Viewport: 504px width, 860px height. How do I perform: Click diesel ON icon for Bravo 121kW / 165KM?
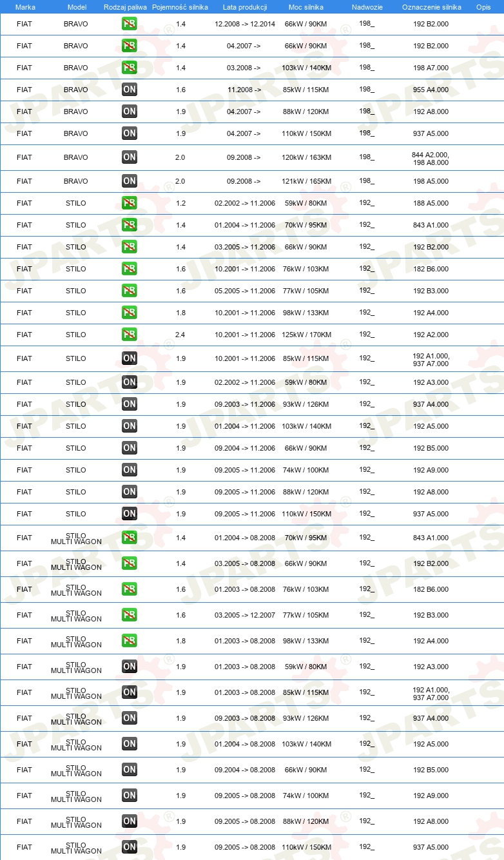tap(130, 181)
